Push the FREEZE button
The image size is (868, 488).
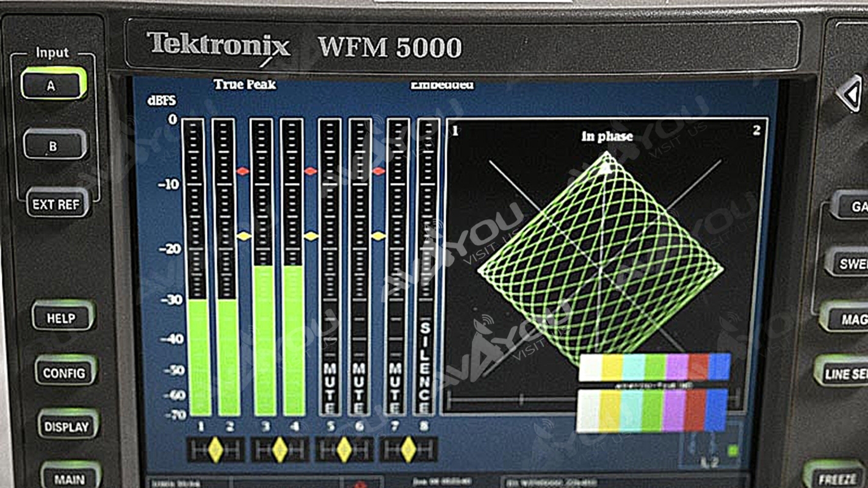tap(836, 475)
